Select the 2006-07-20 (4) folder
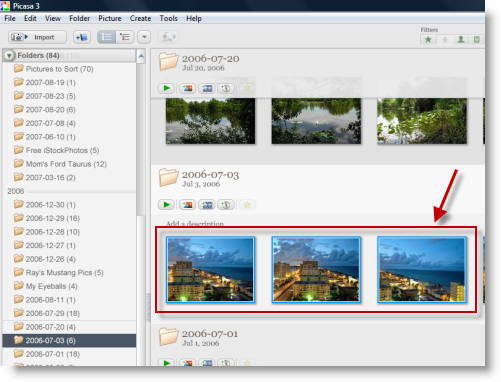 (69, 327)
